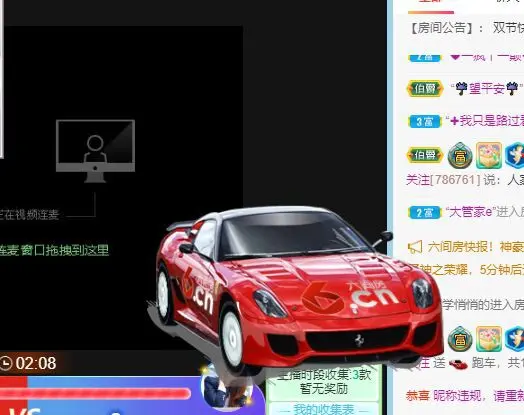Click the 伯爵 badge beside 望平安

pyautogui.click(x=425, y=89)
